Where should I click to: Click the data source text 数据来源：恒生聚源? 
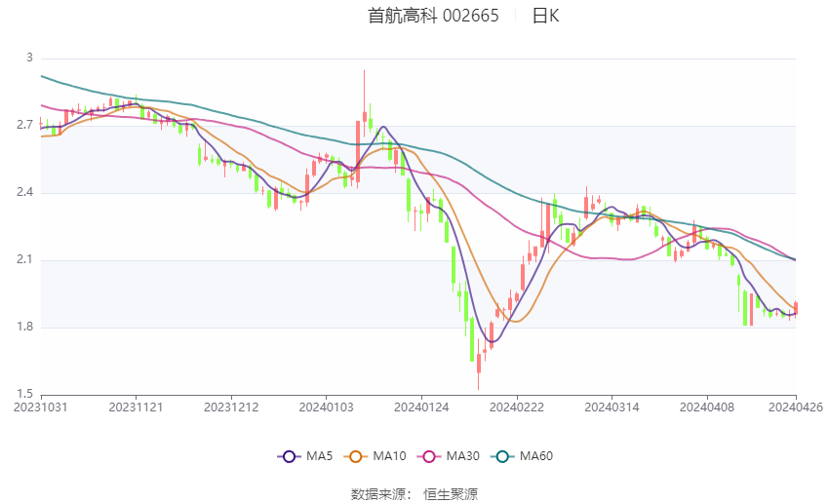tap(414, 494)
